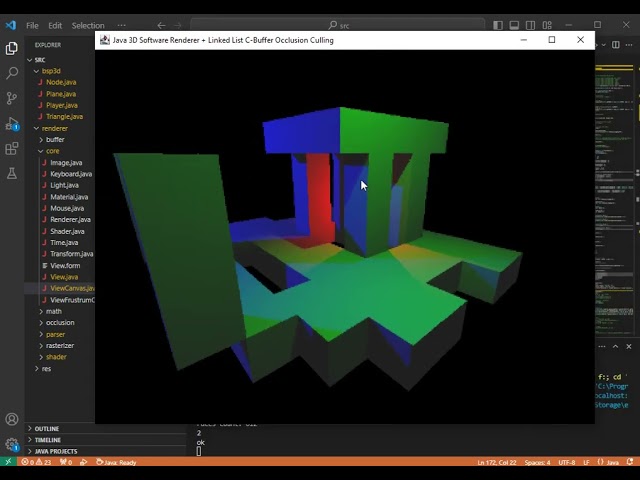Screen dimensions: 640x480
Task: Toggle the primary side bar layout icon
Action: tap(498, 25)
